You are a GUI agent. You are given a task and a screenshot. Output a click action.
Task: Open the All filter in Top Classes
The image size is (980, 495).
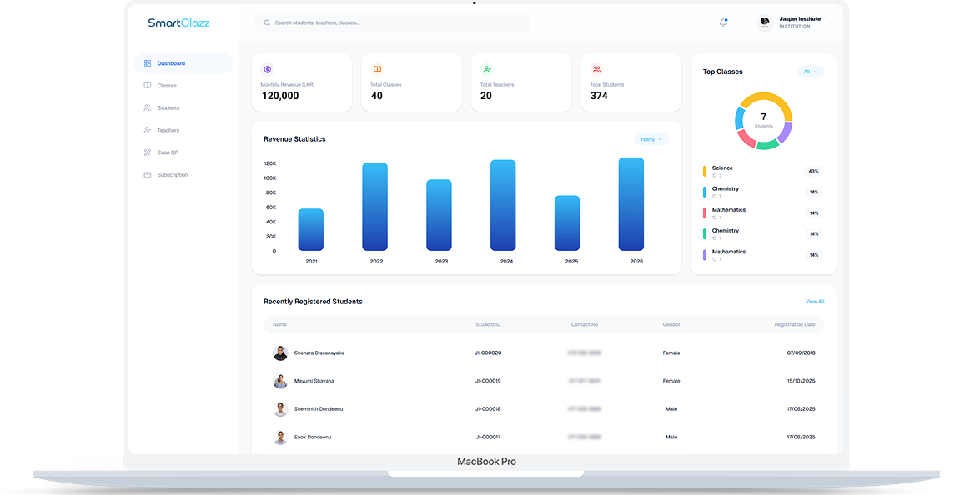[811, 72]
